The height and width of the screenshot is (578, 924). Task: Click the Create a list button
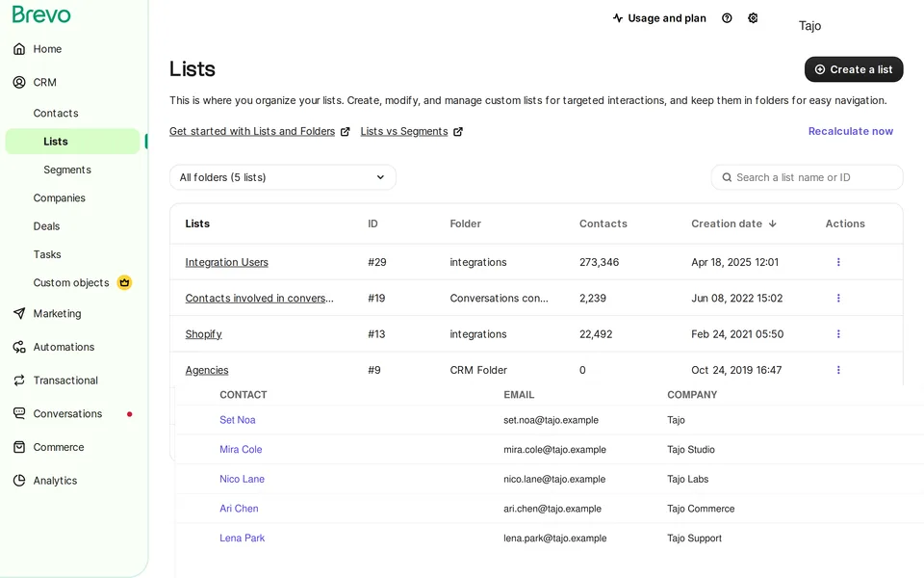(854, 69)
